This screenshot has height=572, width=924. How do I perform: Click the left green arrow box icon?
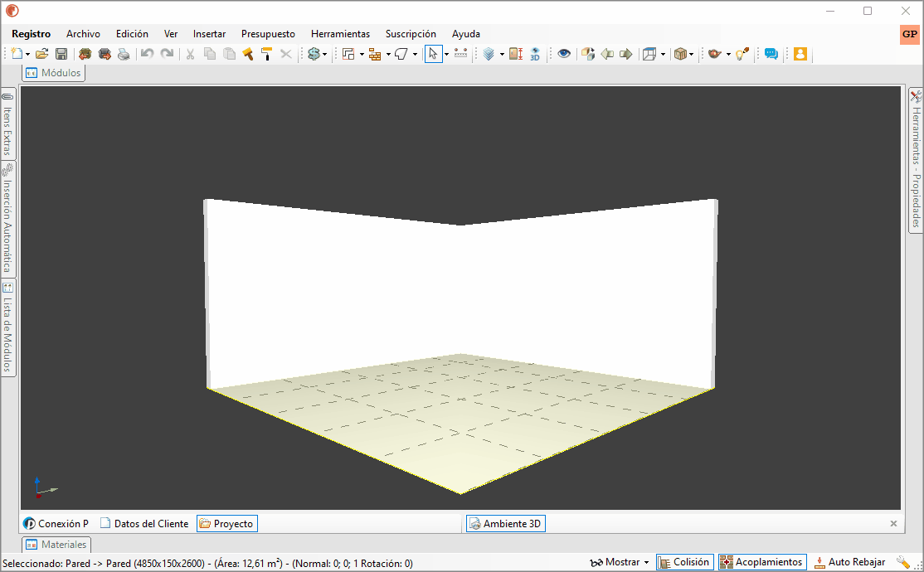607,54
